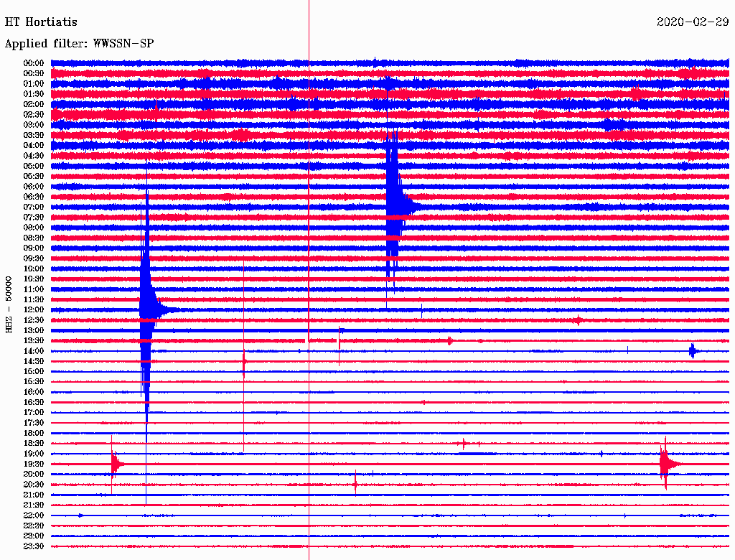This screenshot has height=560, width=735.
Task: Select the 01:00 time row label
Action: click(34, 83)
